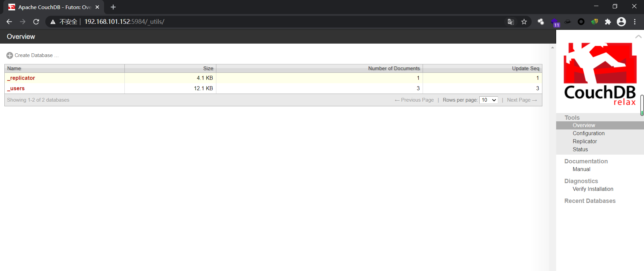Screen dimensions: 644x271
Task: Open Status in the Tools sidebar
Action: [x=580, y=150]
